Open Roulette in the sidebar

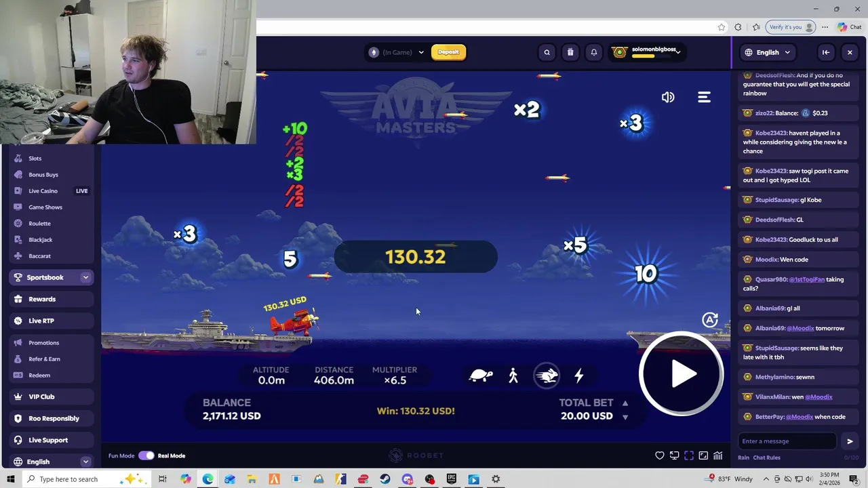[x=39, y=224]
